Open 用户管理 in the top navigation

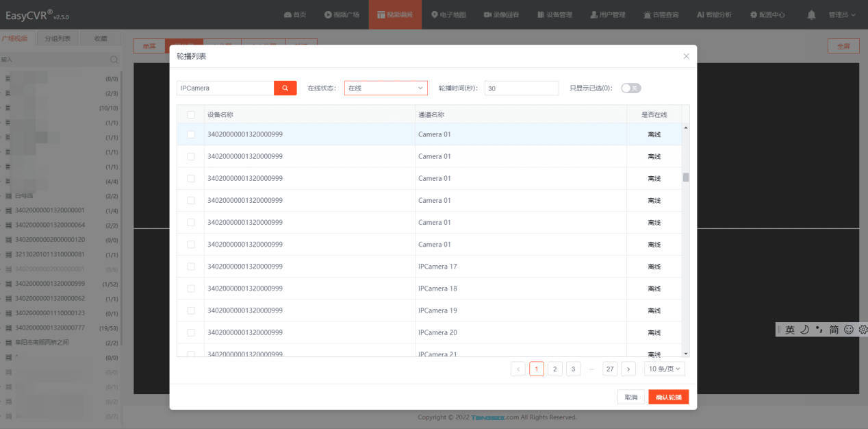[x=608, y=14]
